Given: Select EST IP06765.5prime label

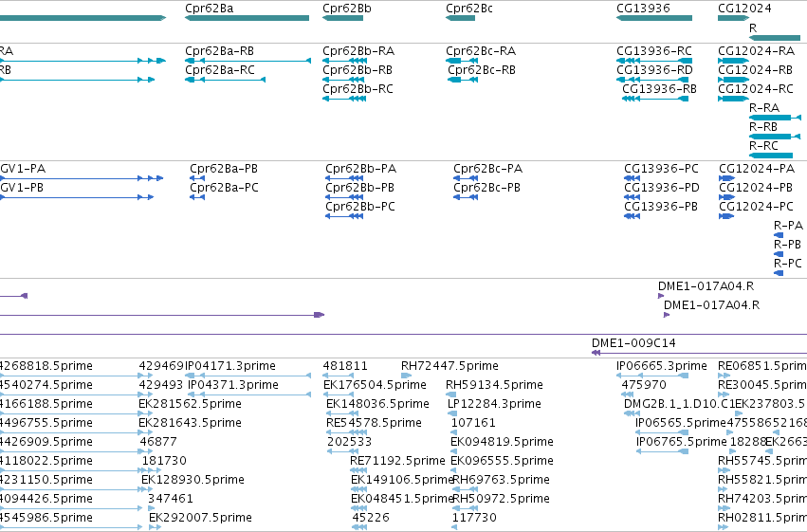Looking at the screenshot, I should tap(682, 442).
